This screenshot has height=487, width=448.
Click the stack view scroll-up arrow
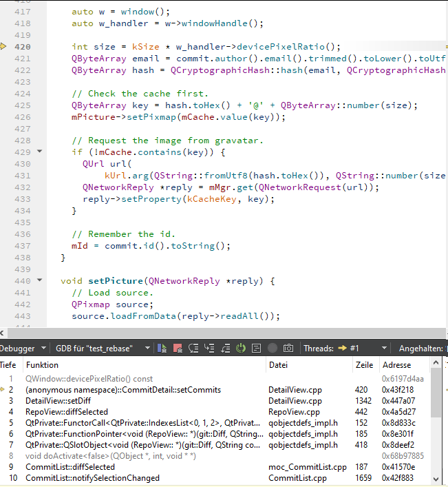[436, 363]
